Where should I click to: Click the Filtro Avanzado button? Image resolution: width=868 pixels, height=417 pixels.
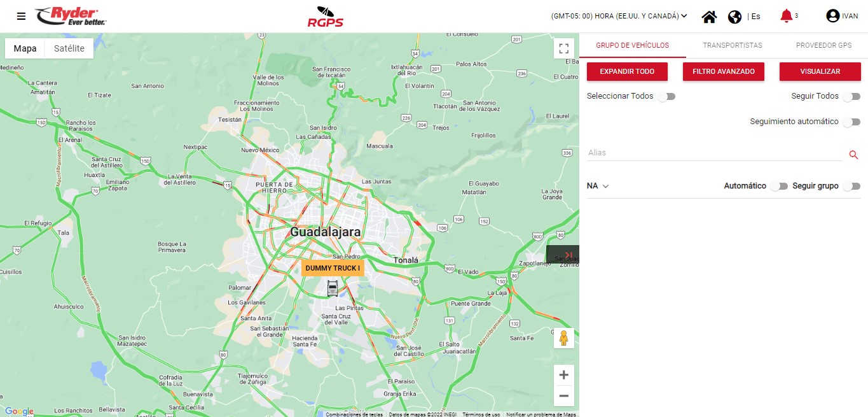723,72
